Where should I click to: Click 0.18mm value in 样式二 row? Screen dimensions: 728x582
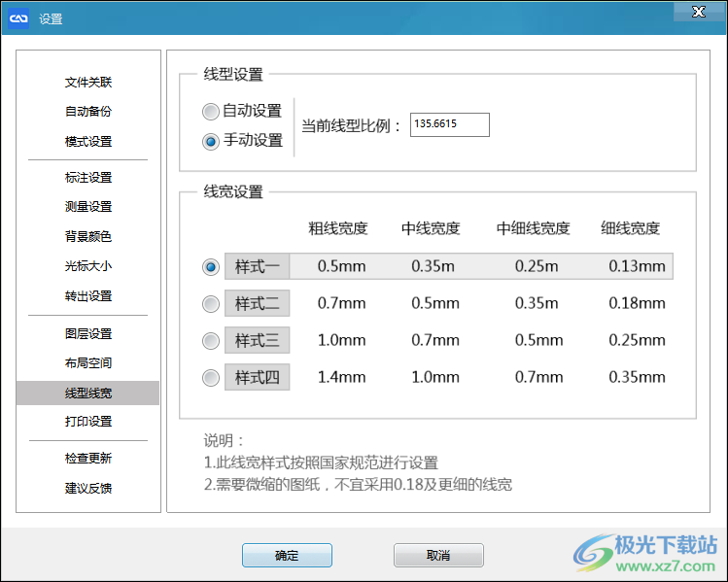tap(637, 303)
